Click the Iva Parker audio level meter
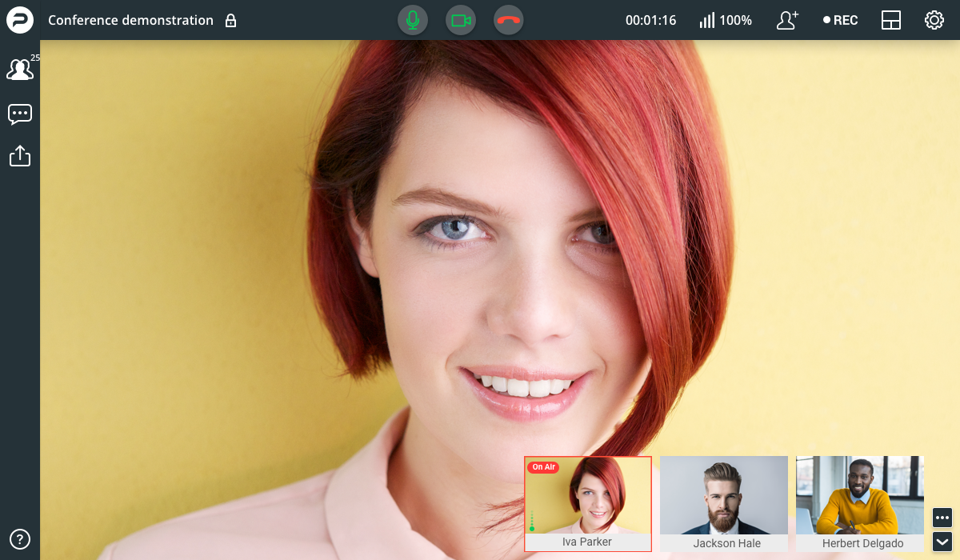 pyautogui.click(x=532, y=520)
